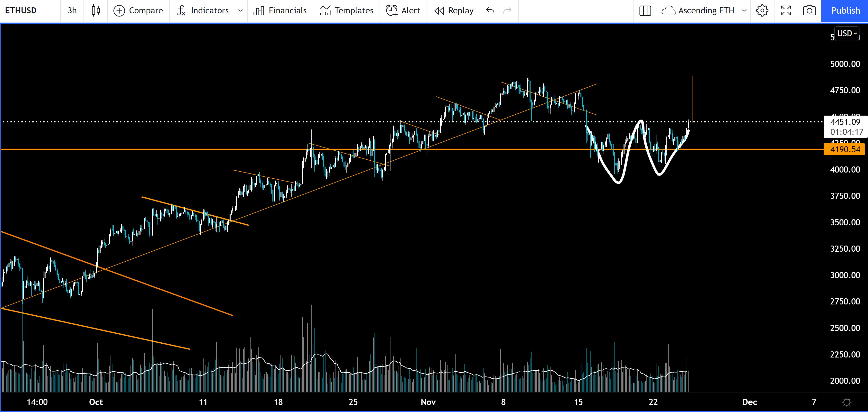
Task: Open chart settings gear icon
Action: (762, 11)
